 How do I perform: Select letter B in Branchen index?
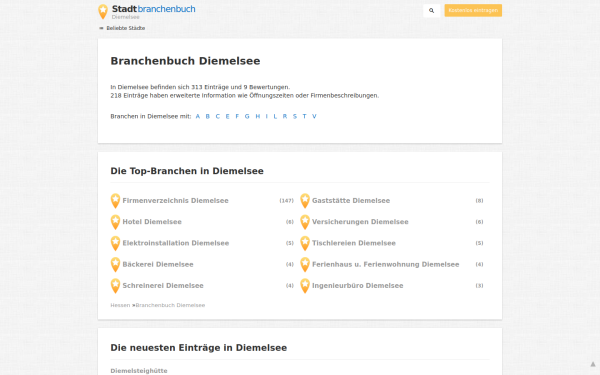207,116
